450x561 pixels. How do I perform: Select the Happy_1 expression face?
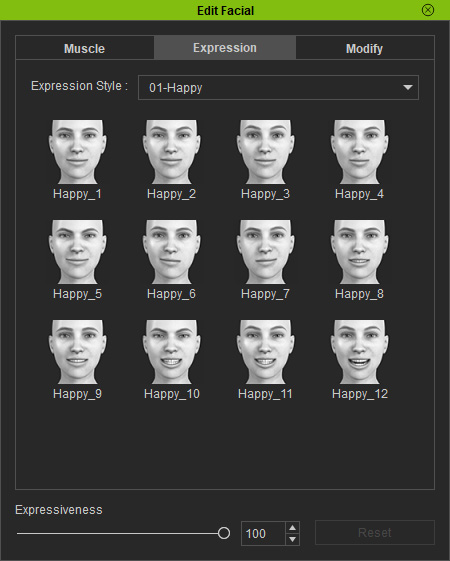point(77,152)
